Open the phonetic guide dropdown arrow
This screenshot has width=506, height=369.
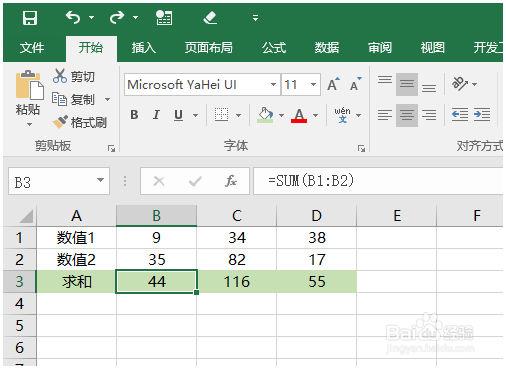pyautogui.click(x=359, y=115)
